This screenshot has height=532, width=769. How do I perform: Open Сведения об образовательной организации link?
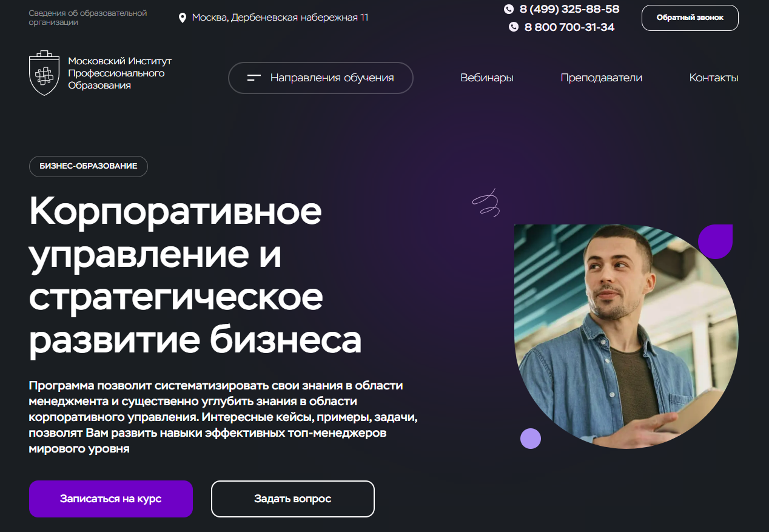(88, 18)
